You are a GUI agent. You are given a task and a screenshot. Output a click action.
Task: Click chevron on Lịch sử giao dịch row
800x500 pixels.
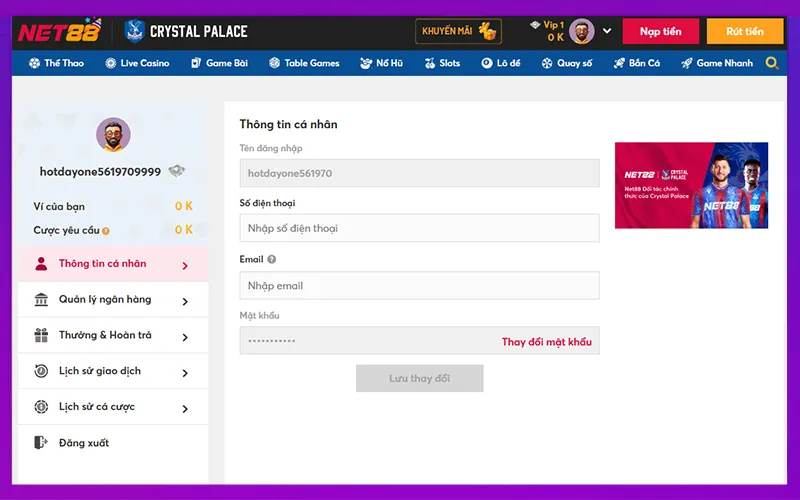[x=185, y=373]
